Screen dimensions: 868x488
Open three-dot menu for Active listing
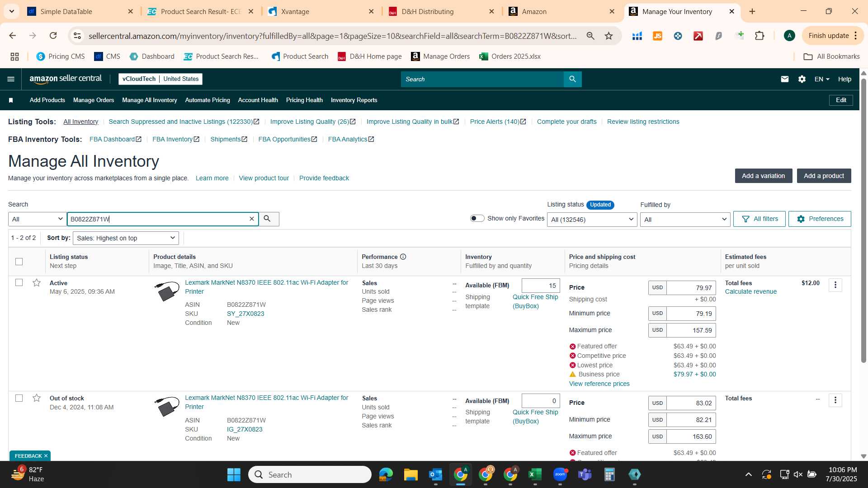(835, 285)
